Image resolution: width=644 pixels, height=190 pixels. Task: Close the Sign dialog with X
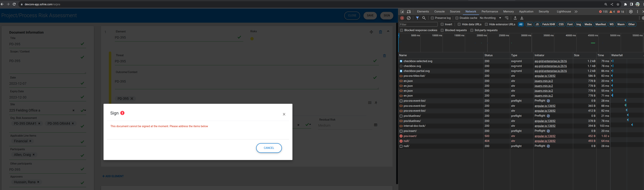284,114
